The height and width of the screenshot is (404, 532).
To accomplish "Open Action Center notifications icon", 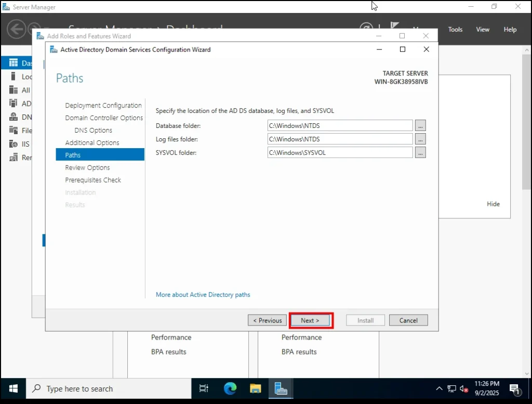I will (x=515, y=389).
